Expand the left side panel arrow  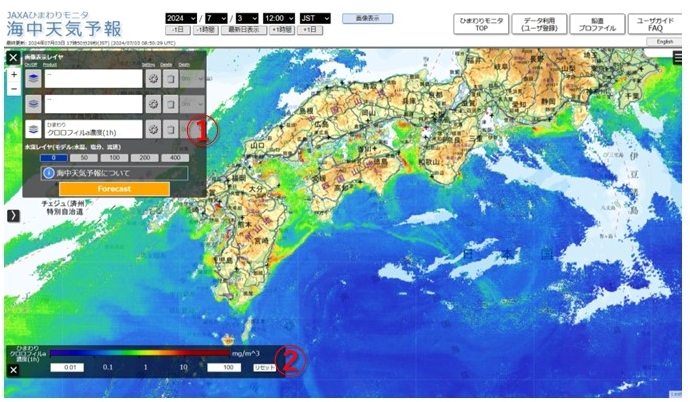(x=13, y=216)
